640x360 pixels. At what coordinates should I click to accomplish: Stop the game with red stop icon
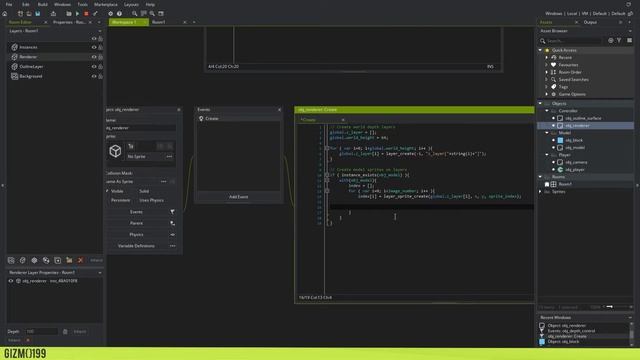tap(86, 13)
